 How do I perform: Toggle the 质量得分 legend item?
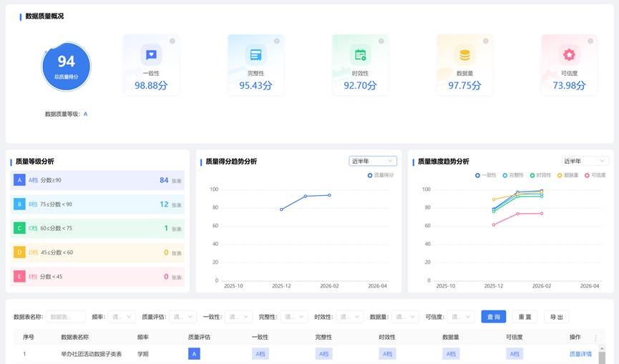tap(381, 175)
